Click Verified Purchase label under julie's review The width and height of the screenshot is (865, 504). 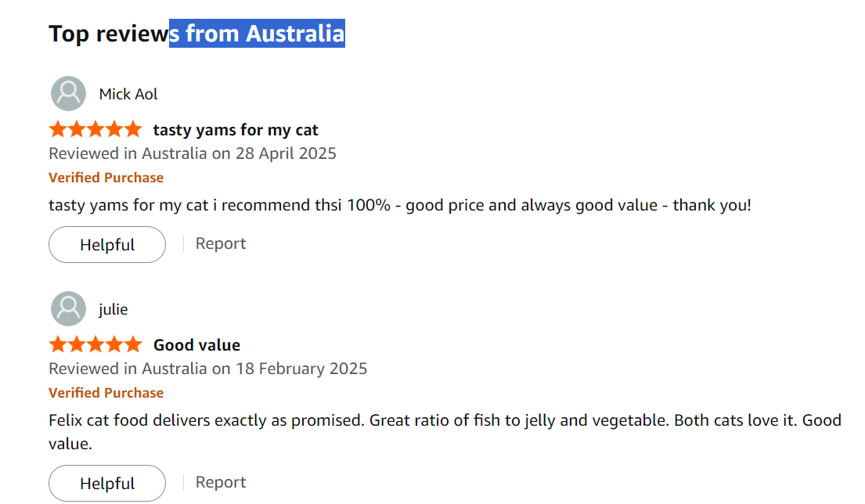click(106, 393)
